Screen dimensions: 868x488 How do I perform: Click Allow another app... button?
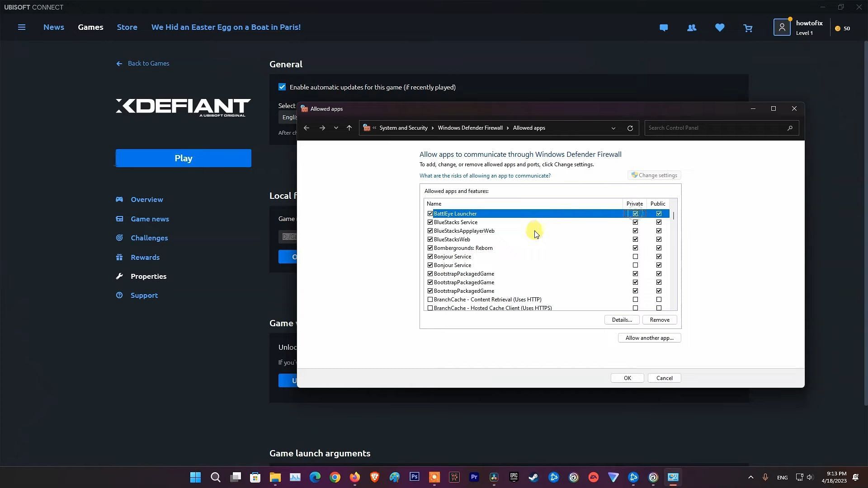649,338
